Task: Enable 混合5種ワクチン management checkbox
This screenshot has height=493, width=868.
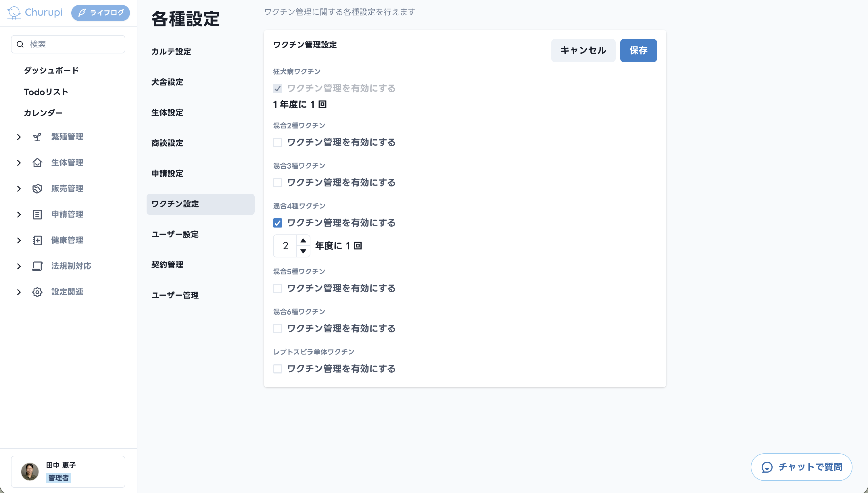Action: click(278, 288)
